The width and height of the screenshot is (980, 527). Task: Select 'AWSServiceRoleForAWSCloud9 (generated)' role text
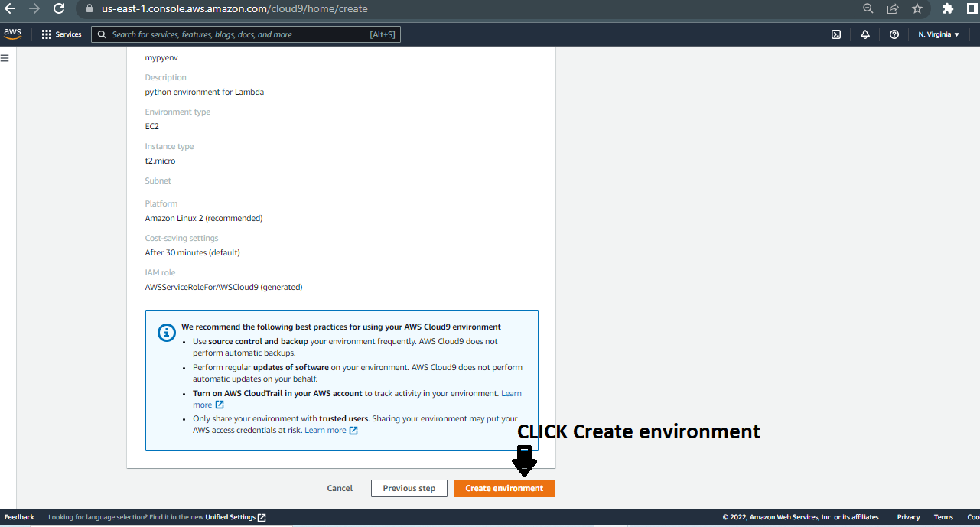223,287
